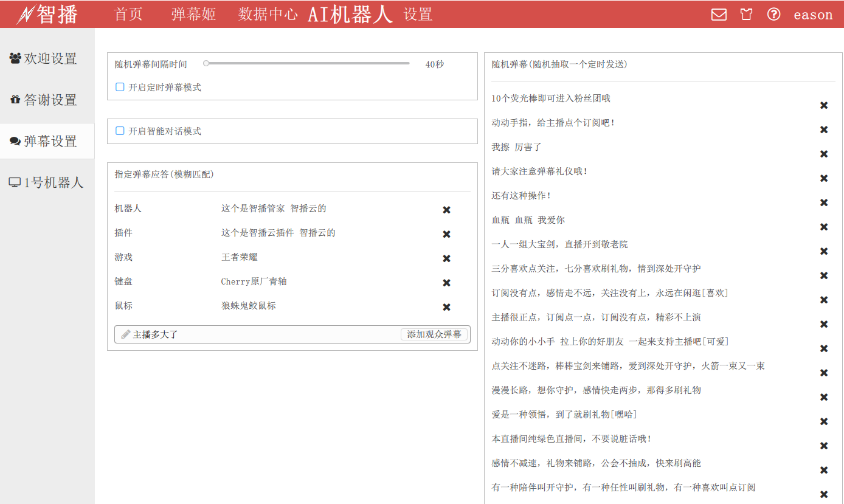The image size is (844, 504).
Task: Remove danmaku 点关注不迷路
Action: [x=824, y=373]
